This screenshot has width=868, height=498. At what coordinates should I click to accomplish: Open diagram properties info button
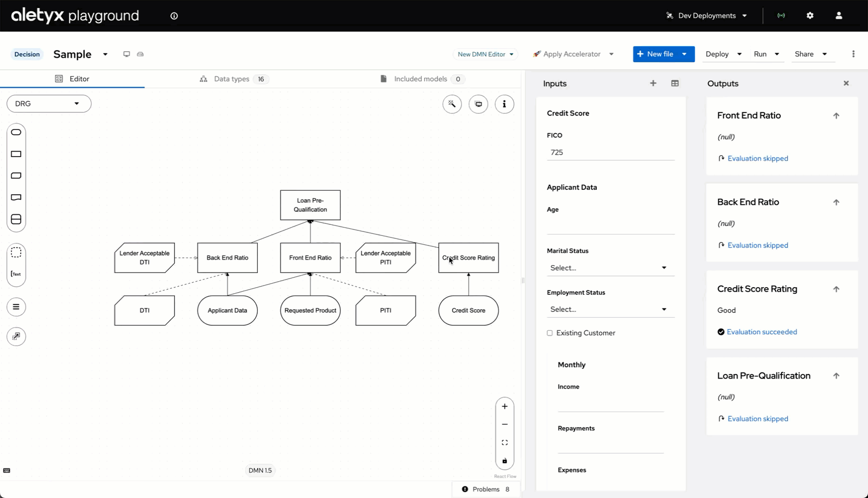[504, 104]
